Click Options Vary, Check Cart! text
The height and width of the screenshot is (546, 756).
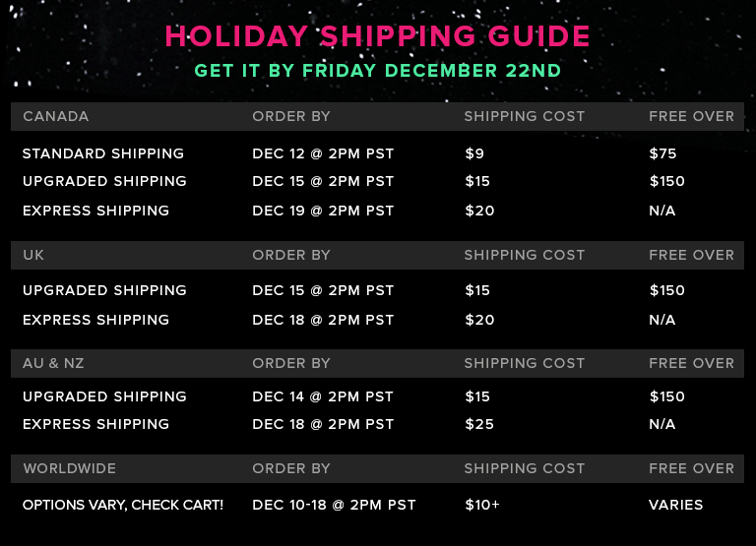(x=123, y=505)
